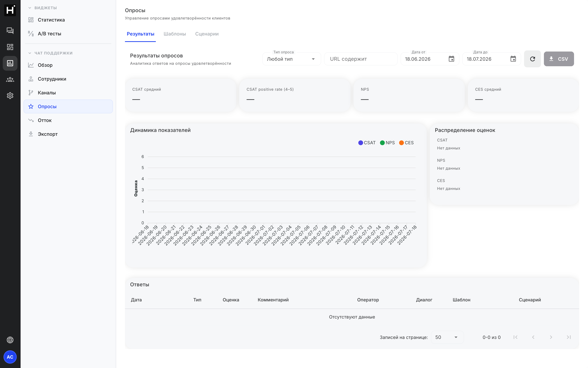
Task: Open Статистика in the sidebar
Action: pos(68,20)
